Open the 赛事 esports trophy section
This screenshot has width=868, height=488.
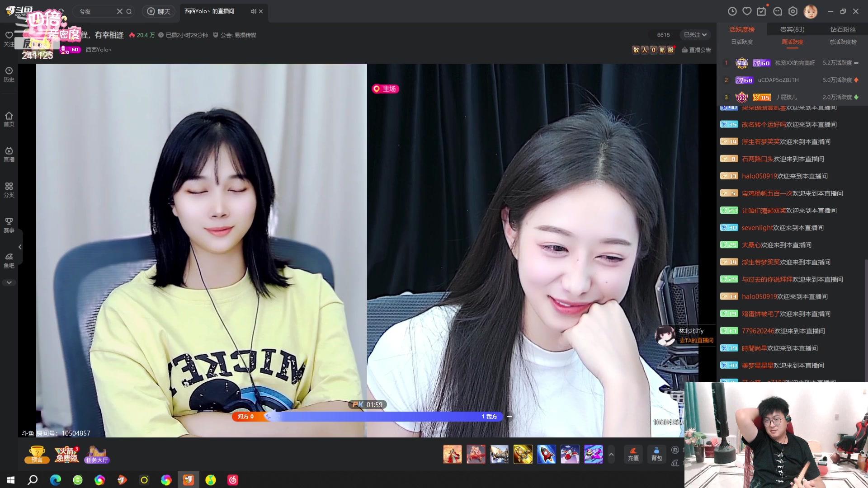tap(9, 224)
